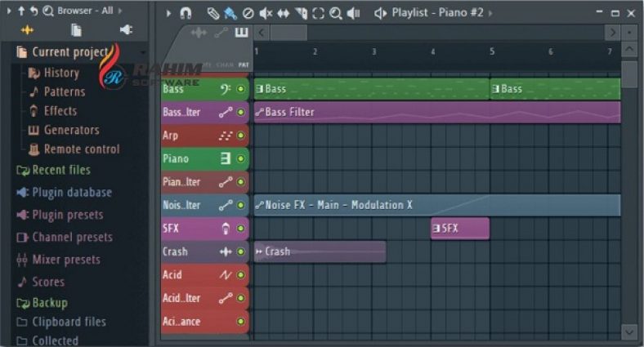Select the SFX pattern clip
This screenshot has height=347, width=644.
460,229
